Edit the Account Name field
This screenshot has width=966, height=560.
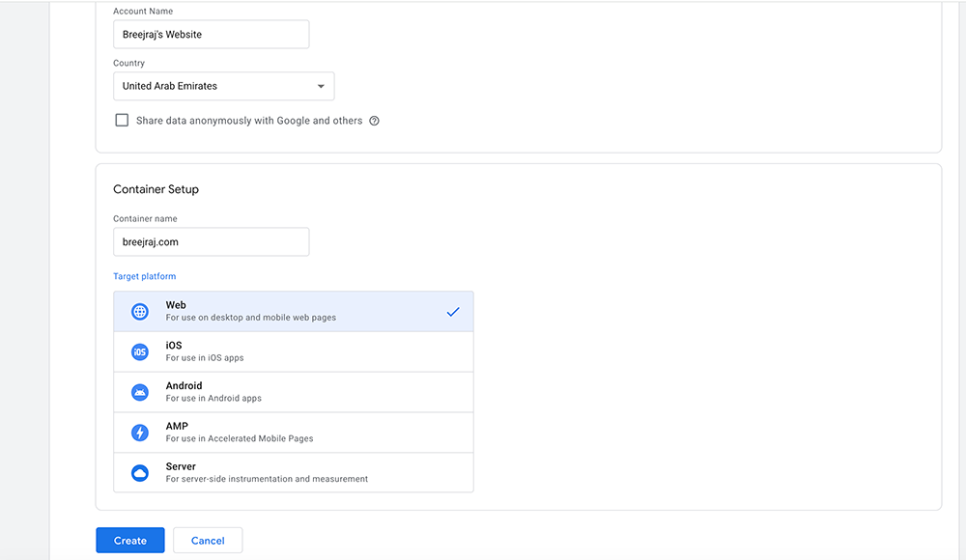[211, 34]
